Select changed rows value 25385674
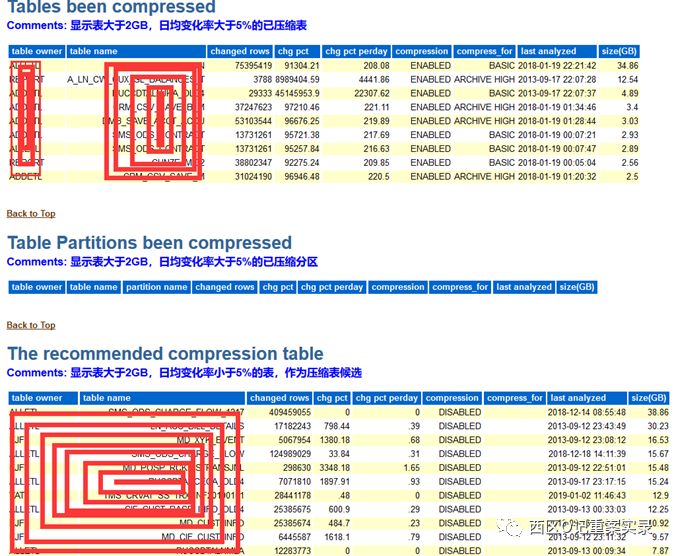674x556 pixels. [x=292, y=523]
